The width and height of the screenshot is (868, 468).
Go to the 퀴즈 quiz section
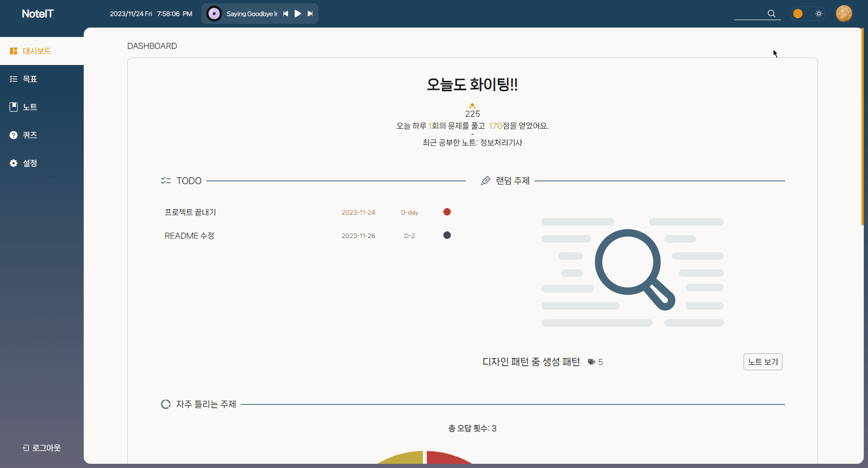point(29,135)
